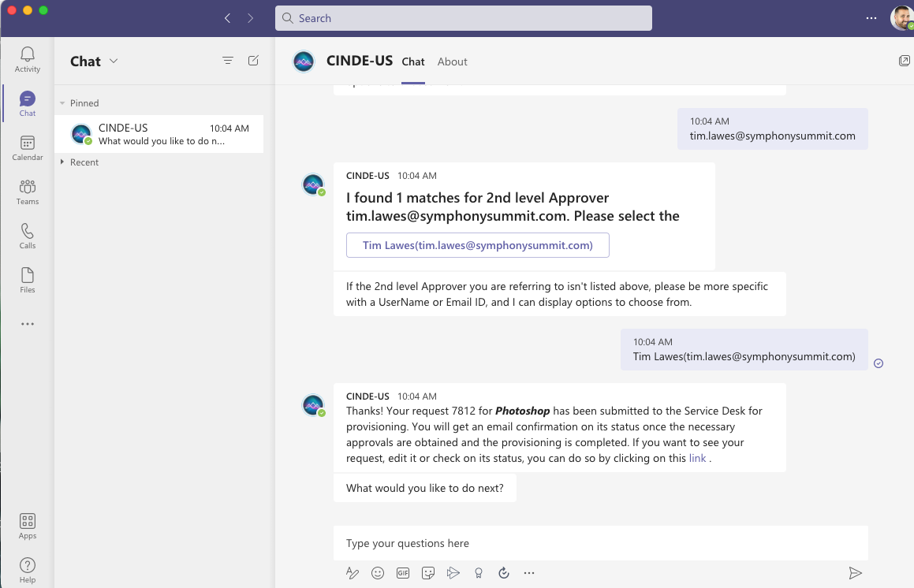
Task: Open the profile picture menu
Action: 901,18
